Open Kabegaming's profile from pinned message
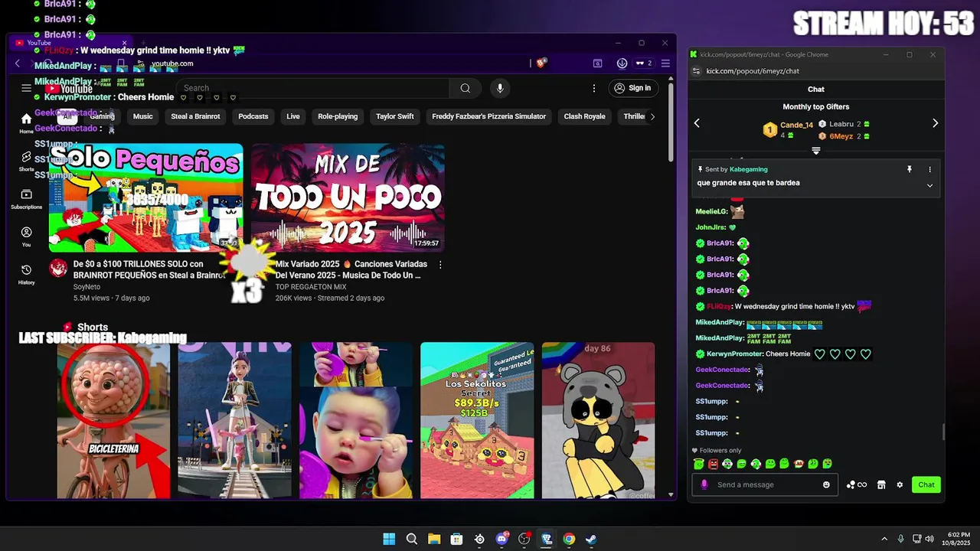The width and height of the screenshot is (980, 551). coord(748,169)
